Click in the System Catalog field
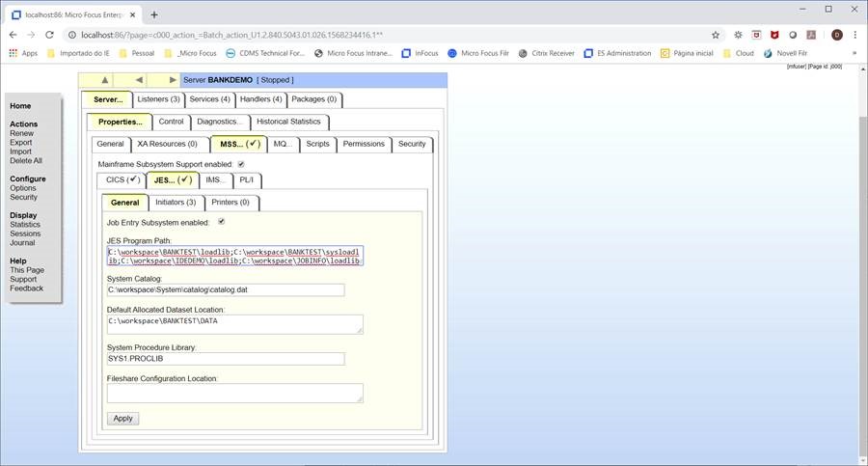 (x=226, y=289)
